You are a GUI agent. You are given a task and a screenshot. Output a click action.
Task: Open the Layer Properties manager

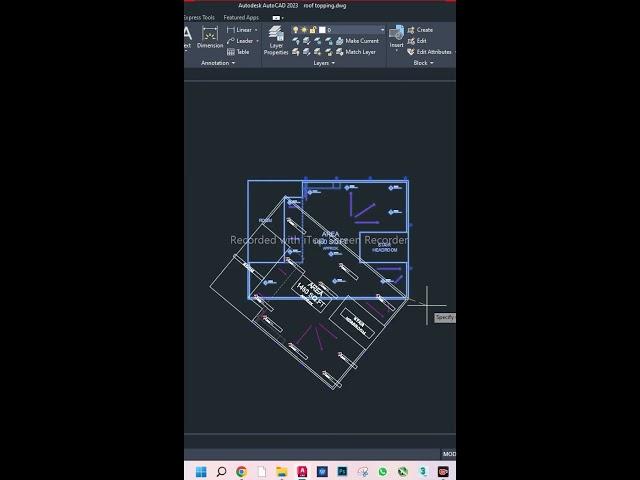(x=275, y=38)
